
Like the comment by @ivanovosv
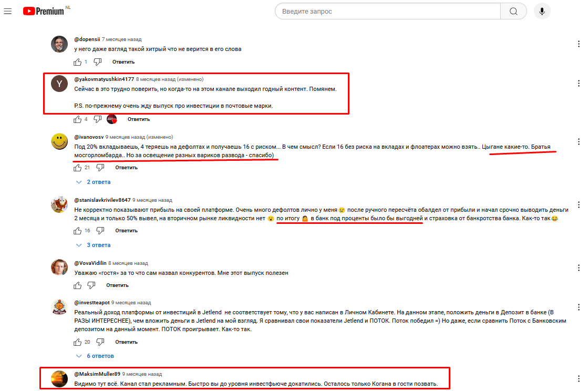pyautogui.click(x=78, y=168)
